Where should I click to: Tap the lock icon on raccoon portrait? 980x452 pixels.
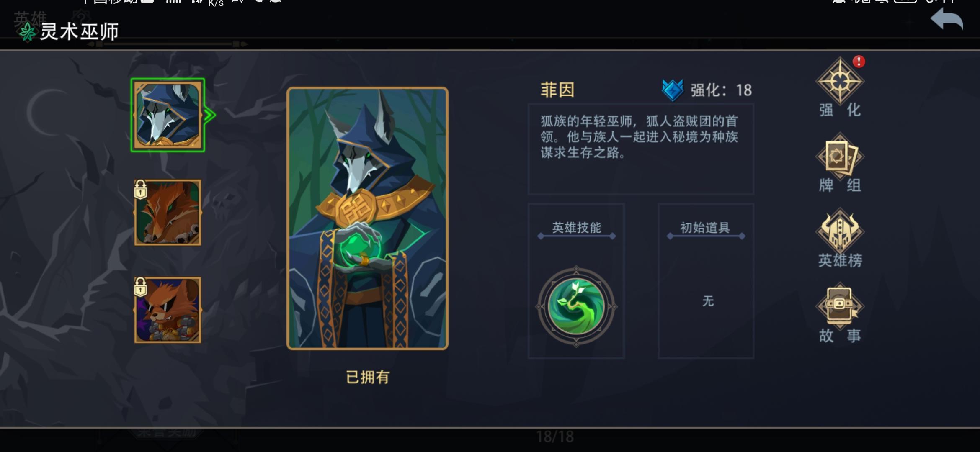pos(140,287)
